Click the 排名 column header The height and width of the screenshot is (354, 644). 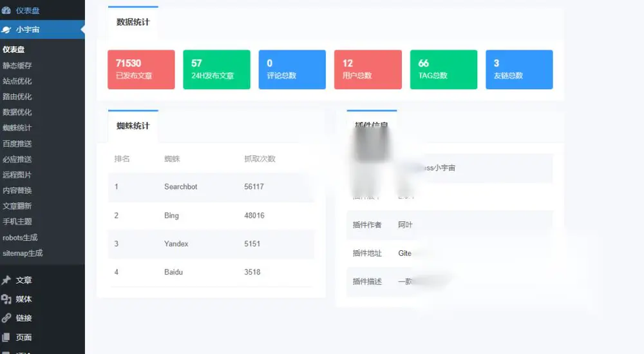coord(122,159)
